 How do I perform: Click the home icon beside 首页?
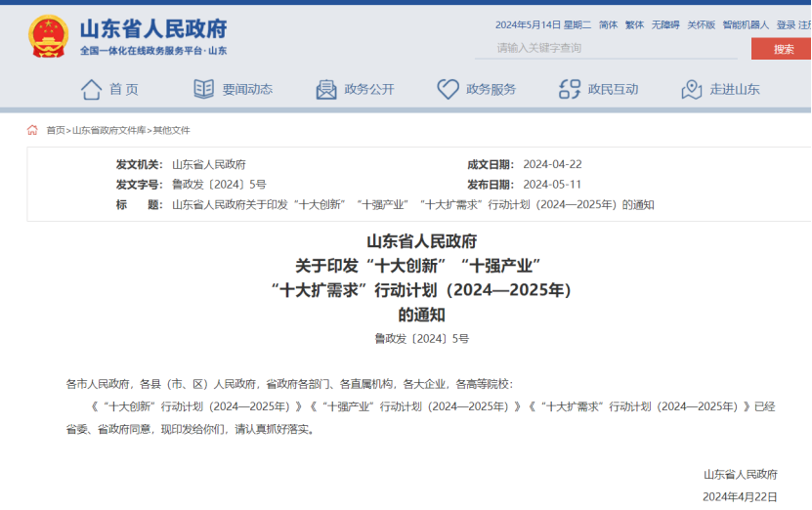point(91,90)
